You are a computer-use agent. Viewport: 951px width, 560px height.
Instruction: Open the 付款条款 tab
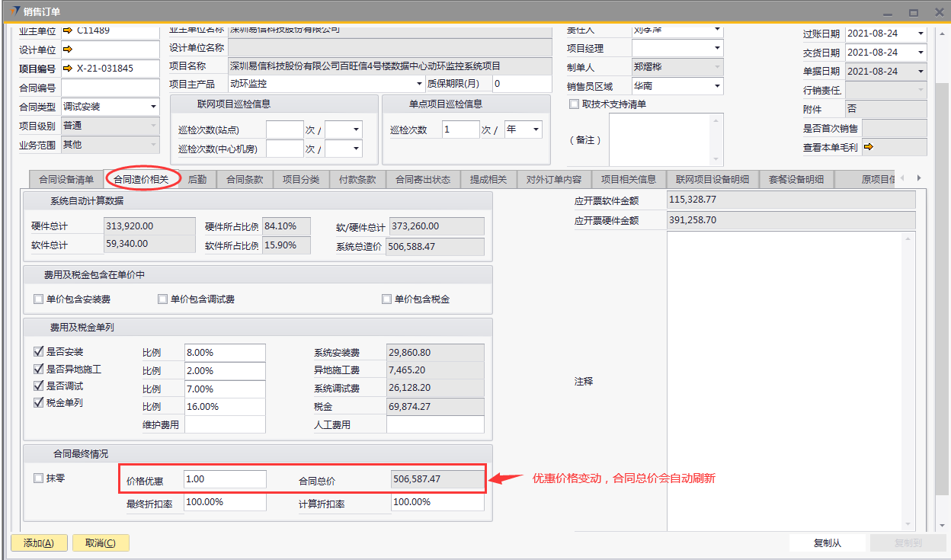point(357,180)
